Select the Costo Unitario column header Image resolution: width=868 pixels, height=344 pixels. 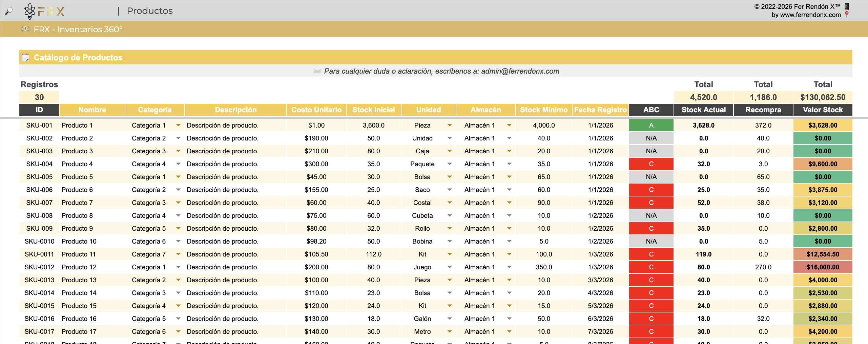[316, 110]
